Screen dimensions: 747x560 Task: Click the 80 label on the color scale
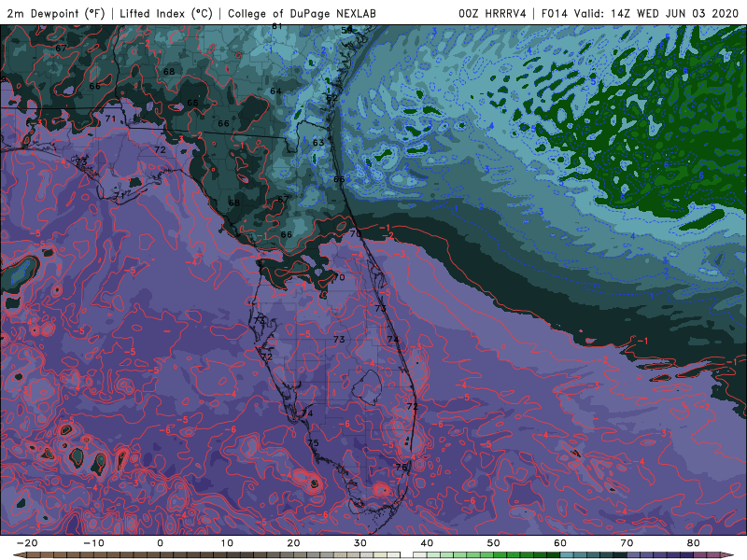tap(694, 543)
